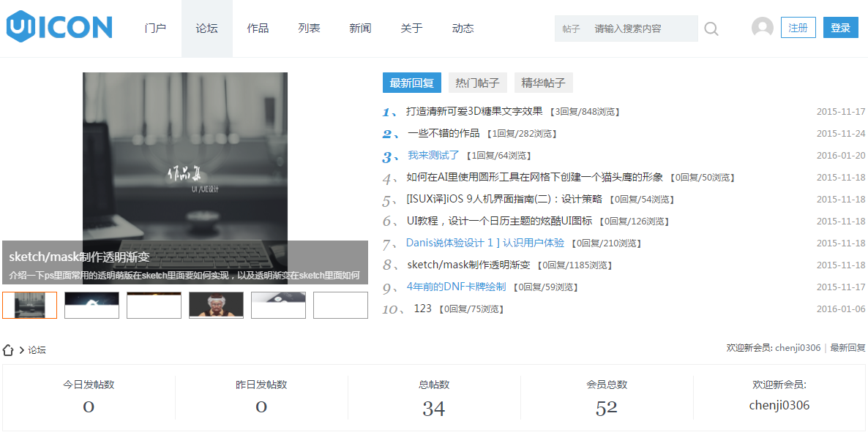Open the 帖子 search type dropdown
Screen dimensions: 868x435
coord(571,29)
